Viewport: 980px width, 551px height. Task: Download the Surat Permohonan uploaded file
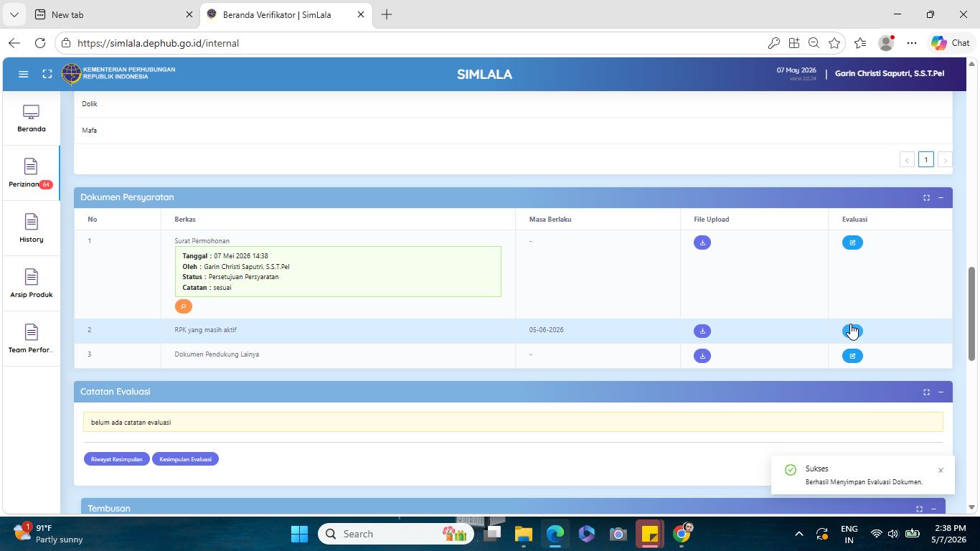tap(702, 242)
